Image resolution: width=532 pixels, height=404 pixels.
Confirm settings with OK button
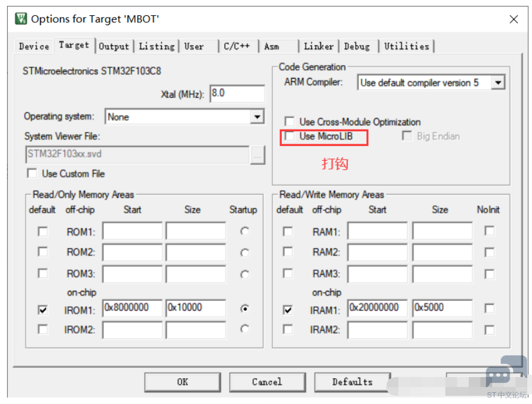(183, 382)
